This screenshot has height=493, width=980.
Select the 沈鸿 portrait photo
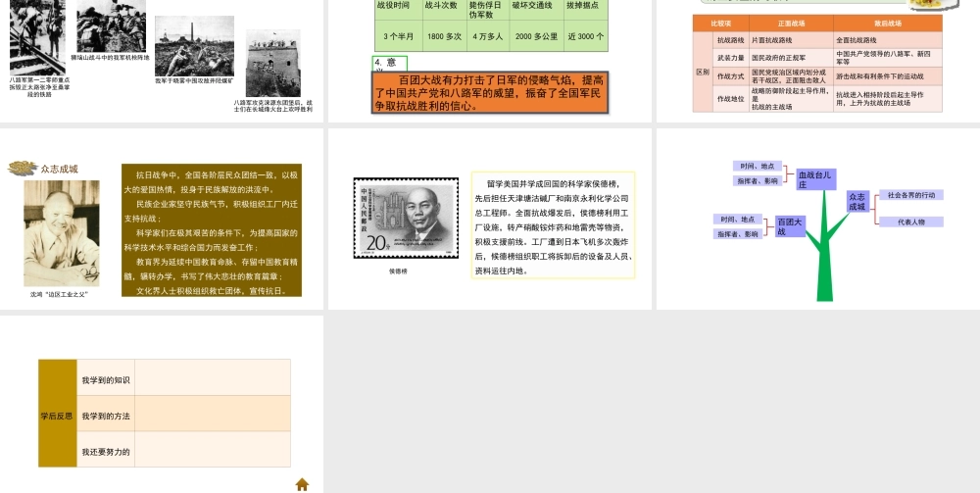coord(61,233)
